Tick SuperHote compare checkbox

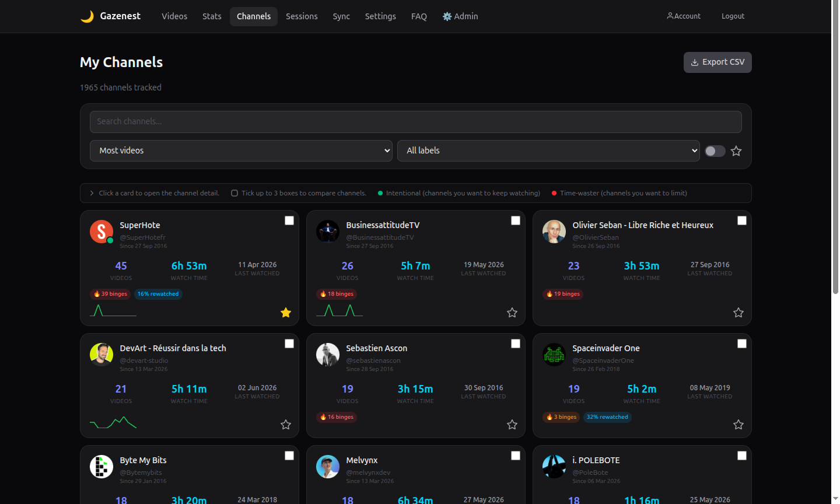[x=289, y=220]
